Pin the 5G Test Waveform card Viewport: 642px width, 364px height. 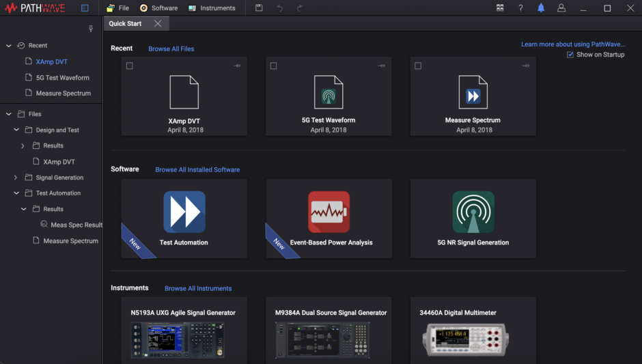pyautogui.click(x=381, y=66)
